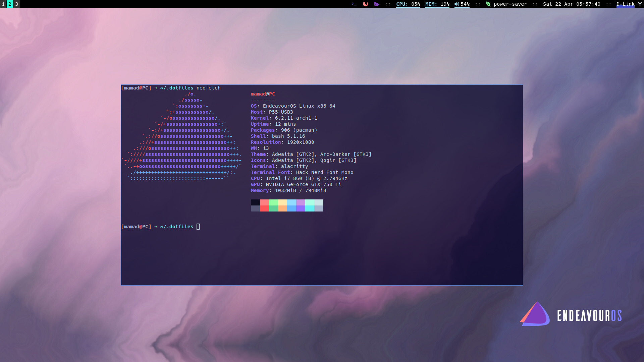Click the 54% volume level
This screenshot has height=362, width=644.
click(x=465, y=4)
